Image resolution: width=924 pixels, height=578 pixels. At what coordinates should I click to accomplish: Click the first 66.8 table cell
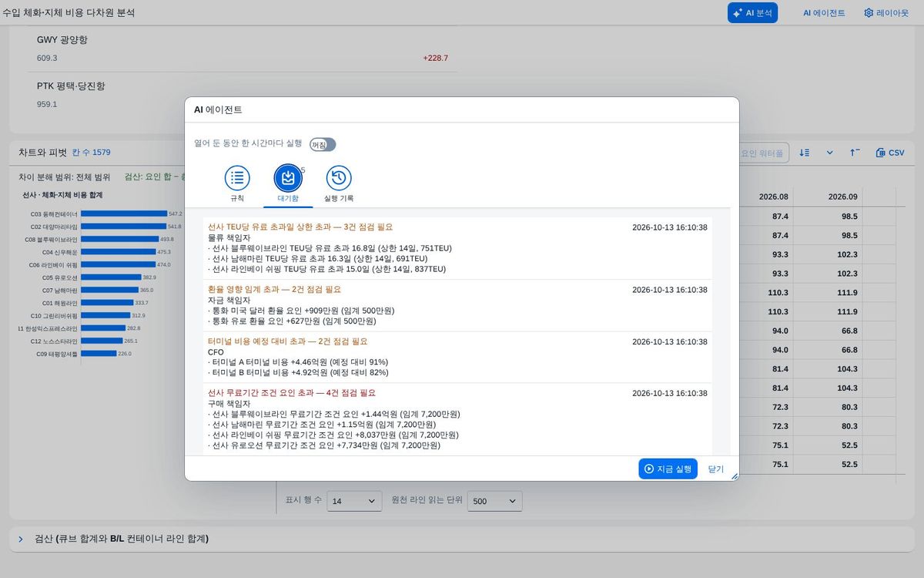pos(844,331)
